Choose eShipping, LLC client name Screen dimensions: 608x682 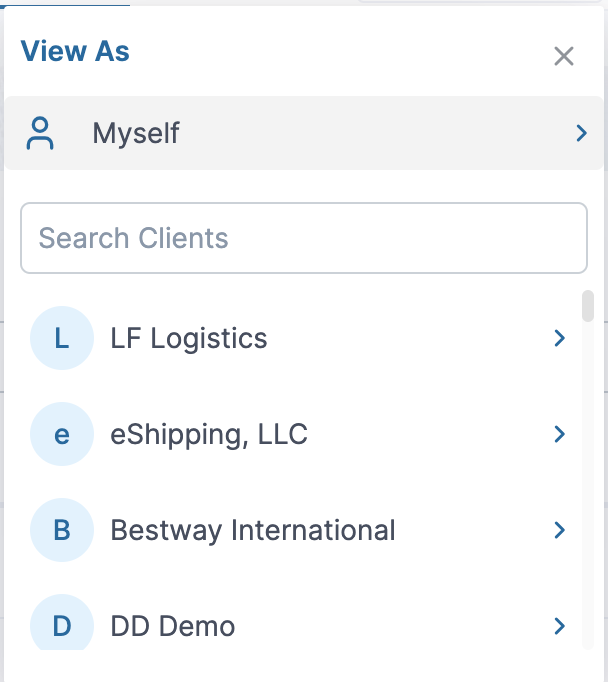tap(209, 435)
